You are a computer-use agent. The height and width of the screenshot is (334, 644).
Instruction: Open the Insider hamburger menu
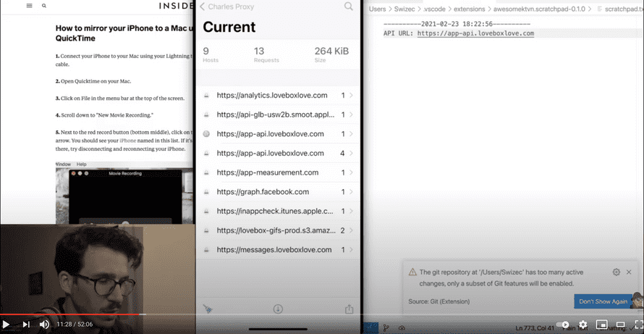[29, 6]
